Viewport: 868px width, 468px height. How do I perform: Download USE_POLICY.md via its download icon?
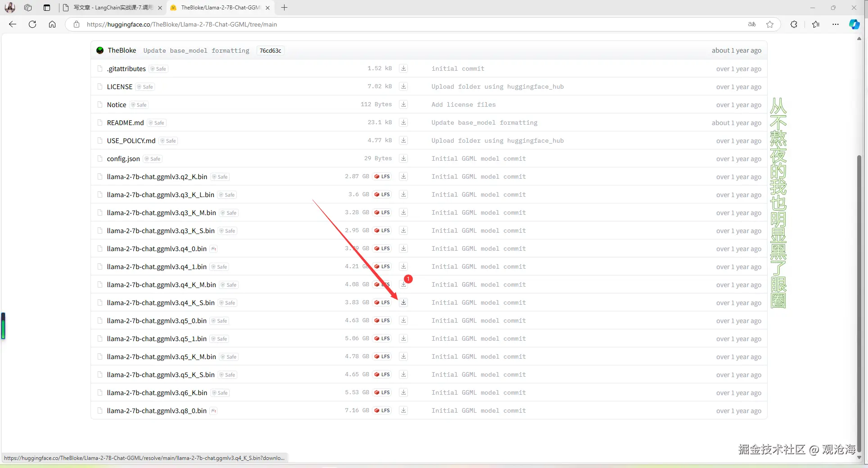pos(403,140)
